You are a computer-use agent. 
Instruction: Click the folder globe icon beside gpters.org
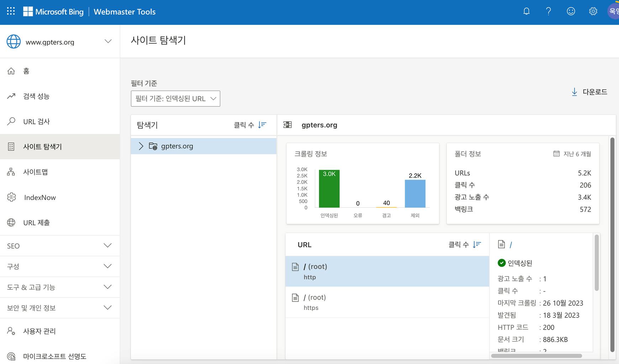coord(153,146)
